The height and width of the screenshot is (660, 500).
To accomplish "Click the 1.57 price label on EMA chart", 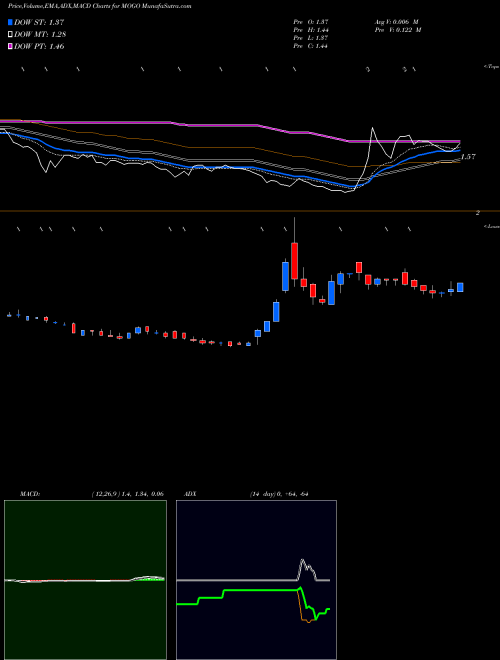I will [468, 157].
